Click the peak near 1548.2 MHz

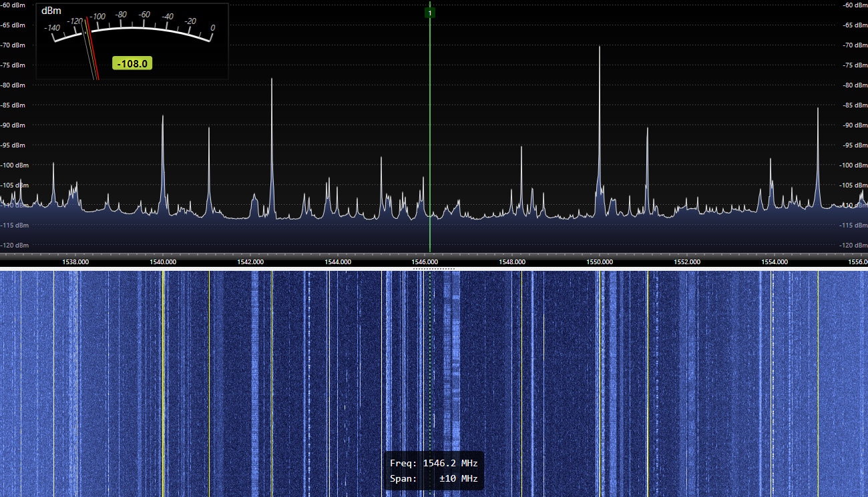coord(521,148)
